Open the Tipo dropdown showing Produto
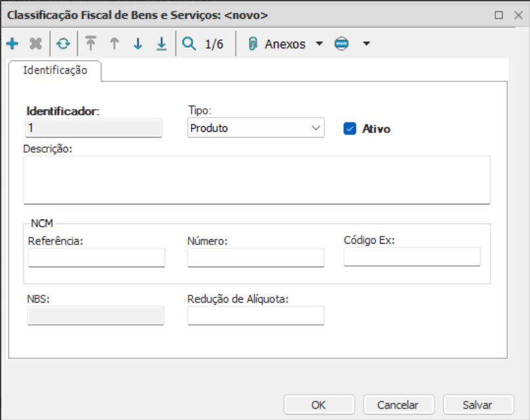 tap(256, 128)
